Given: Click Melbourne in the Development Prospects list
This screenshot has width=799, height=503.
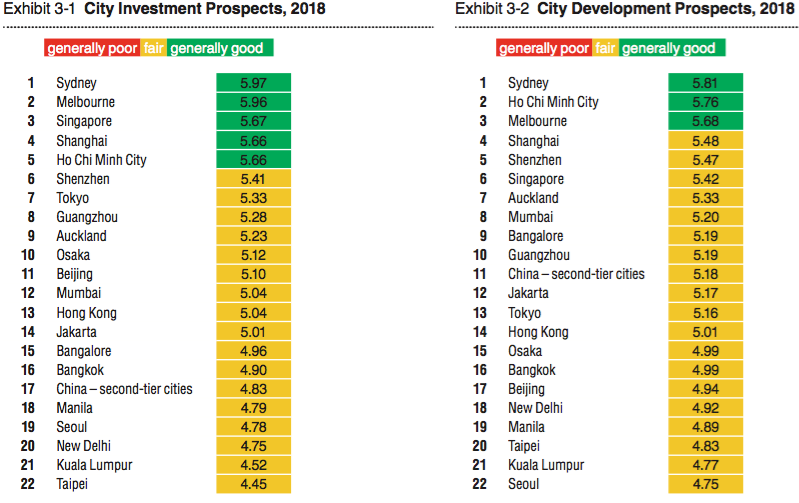Looking at the screenshot, I should 538,121.
